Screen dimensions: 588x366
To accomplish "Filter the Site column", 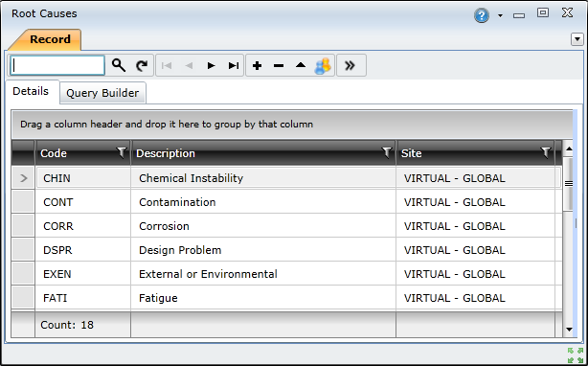I will (x=546, y=152).
